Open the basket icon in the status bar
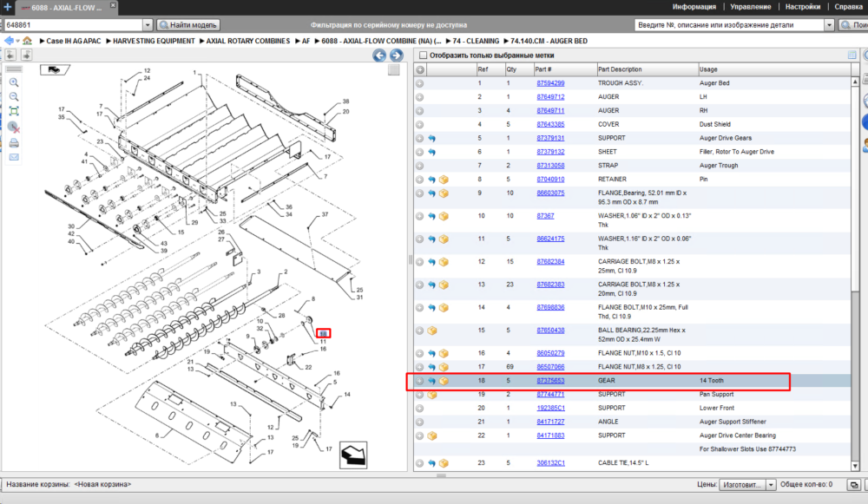This screenshot has height=504, width=868. pos(854,485)
